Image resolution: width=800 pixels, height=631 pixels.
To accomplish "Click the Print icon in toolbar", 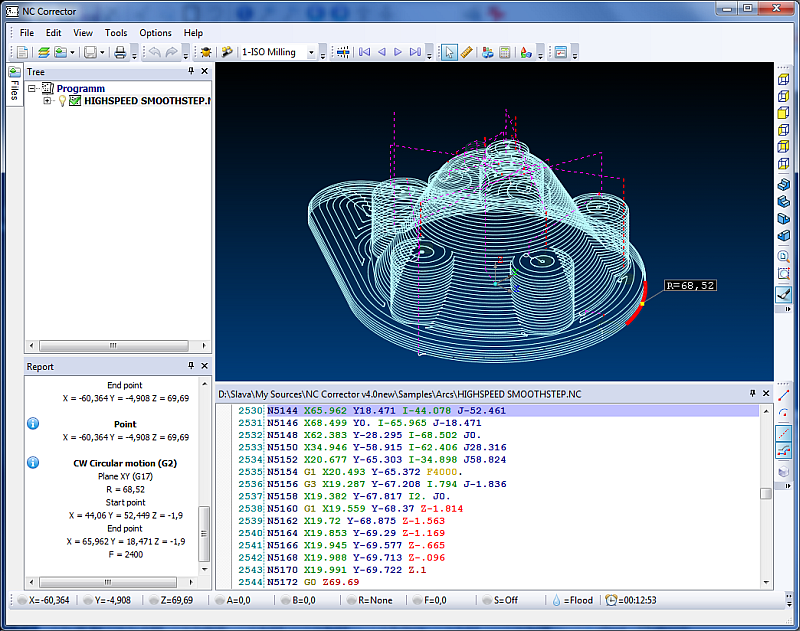I will [120, 52].
